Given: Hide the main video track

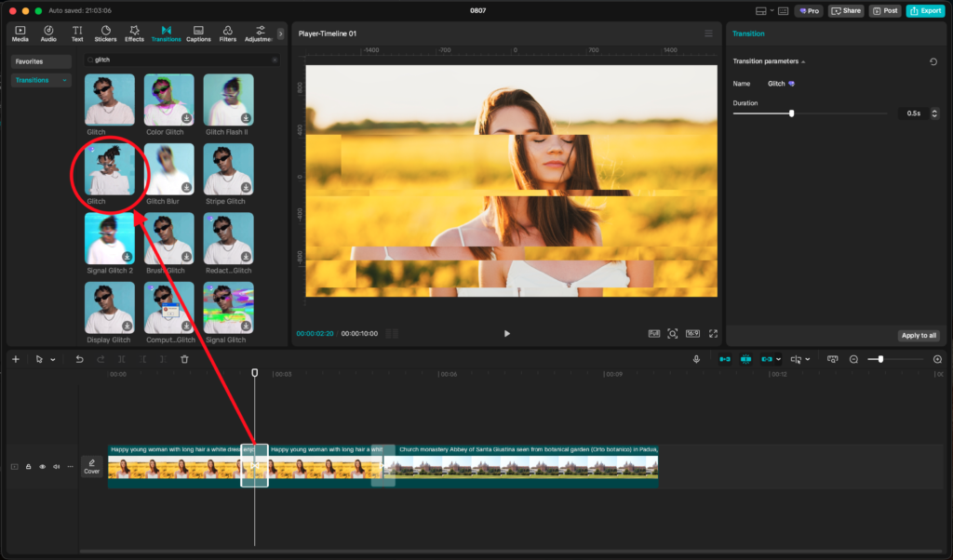Looking at the screenshot, I should 43,466.
